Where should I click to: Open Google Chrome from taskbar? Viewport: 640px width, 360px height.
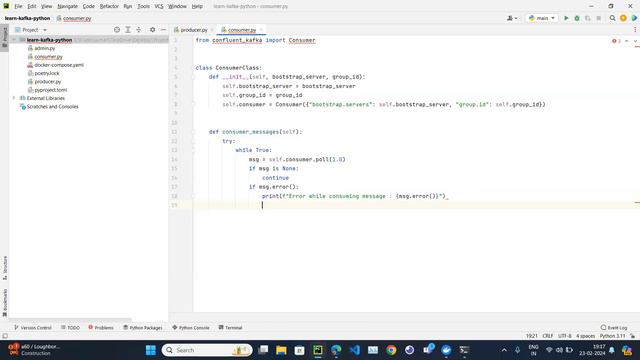click(391, 350)
